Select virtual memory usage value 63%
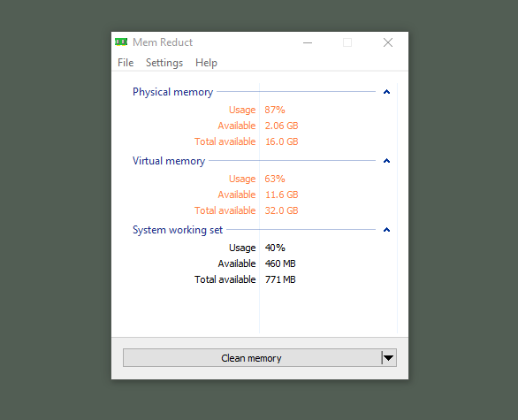Screen dimensions: 518x420 275,179
